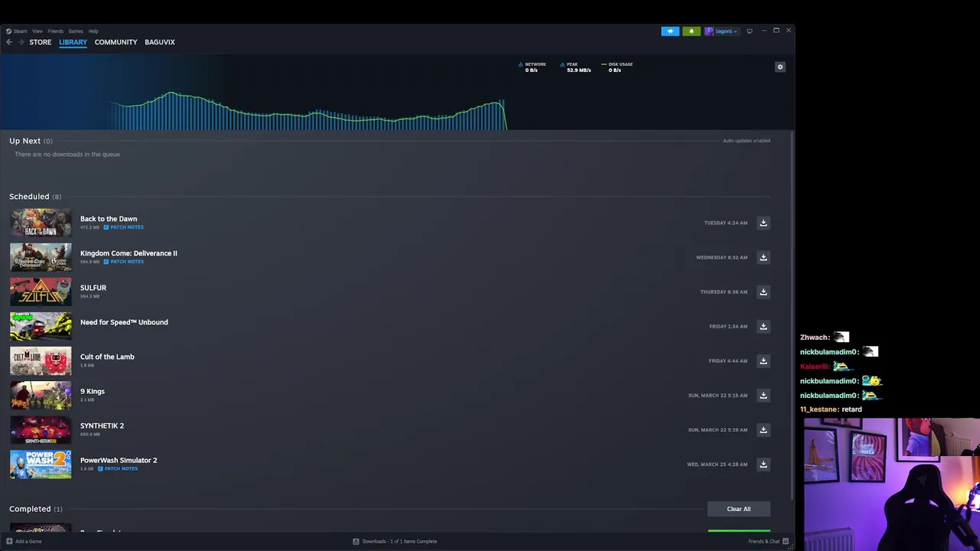Open Downloads status in bottom bar
The height and width of the screenshot is (551, 980).
395,541
